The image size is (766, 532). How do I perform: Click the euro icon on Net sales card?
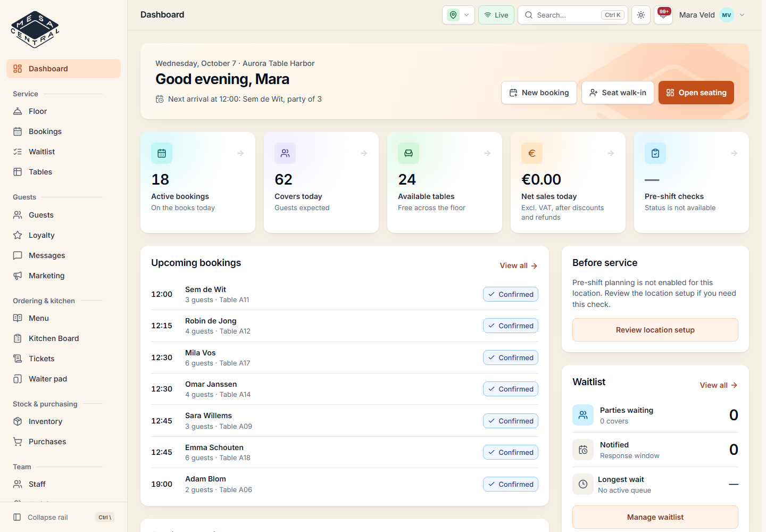(x=532, y=153)
